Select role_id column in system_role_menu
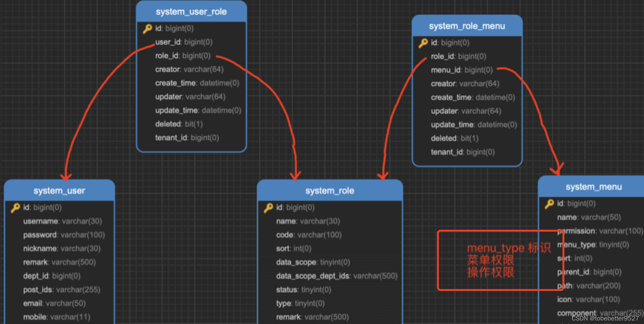 [x=459, y=56]
